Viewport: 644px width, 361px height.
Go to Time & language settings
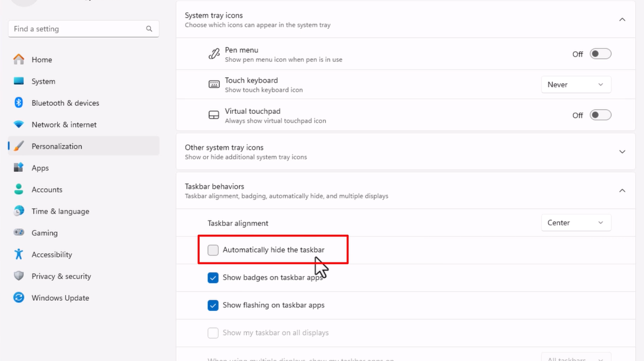pos(60,211)
